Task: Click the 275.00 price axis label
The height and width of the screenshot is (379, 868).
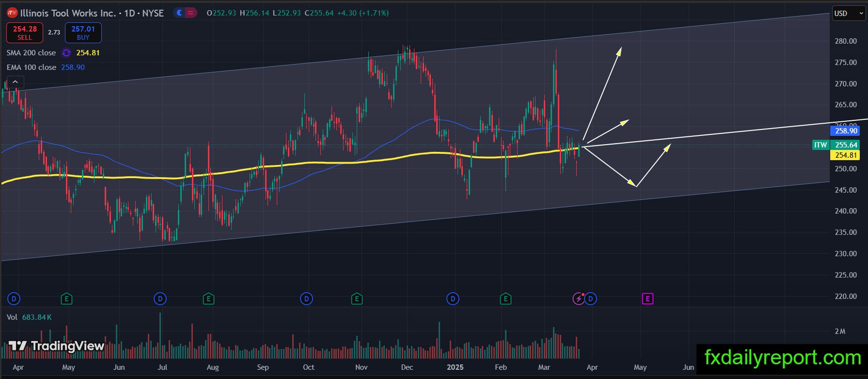Action: tap(846, 63)
